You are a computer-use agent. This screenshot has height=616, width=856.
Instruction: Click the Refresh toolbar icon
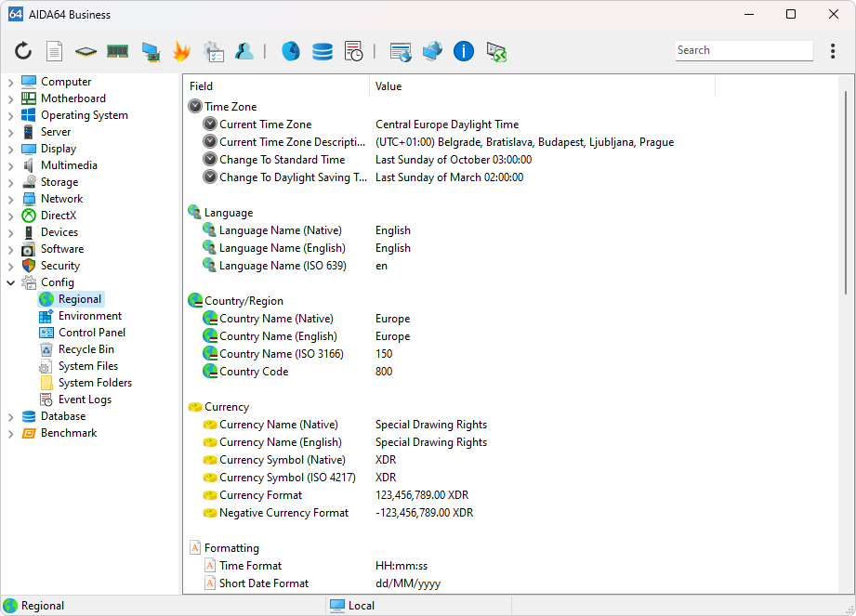click(23, 51)
